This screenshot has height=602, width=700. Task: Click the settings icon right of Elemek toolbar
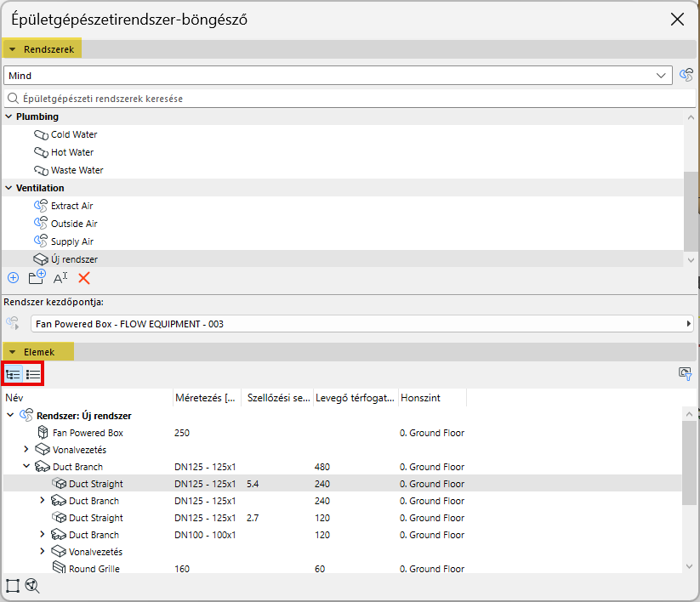click(685, 373)
